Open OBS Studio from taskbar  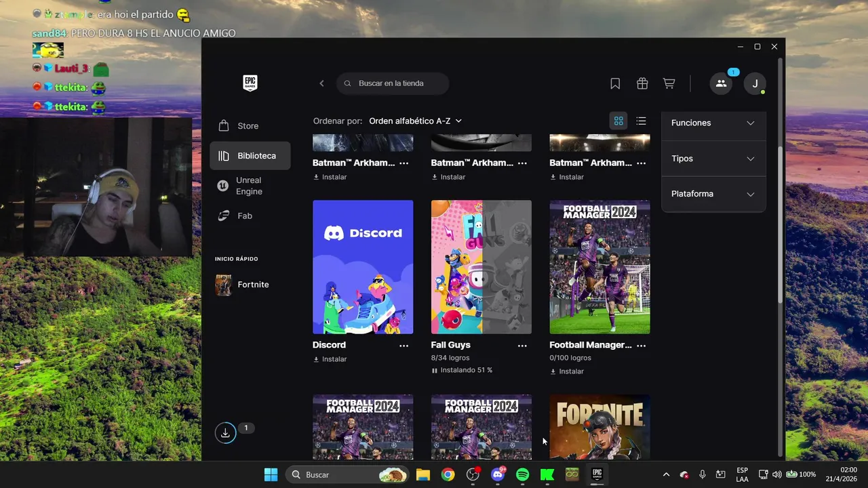(473, 474)
